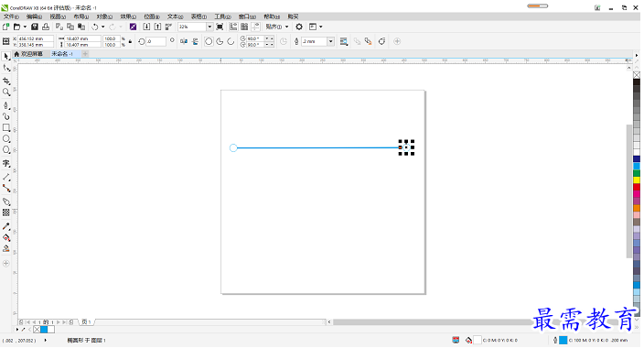Click Convert to Curves button
Screen dimensions: 644x348
point(381,41)
